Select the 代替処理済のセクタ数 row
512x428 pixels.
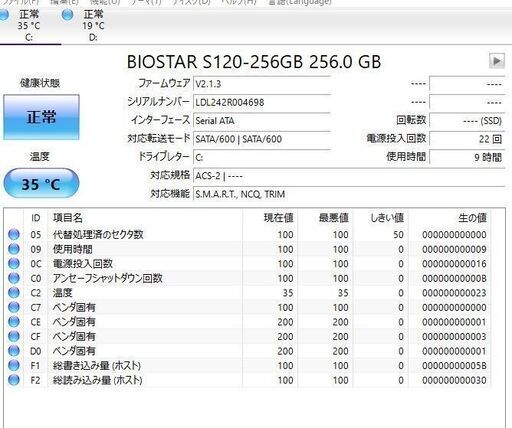coord(248,234)
